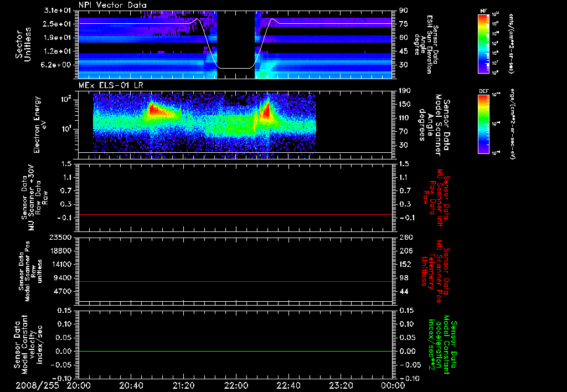Click the red 'MU Scanner Inh Raw Data' title
Viewport: 567px width, 392px height.
coord(435,198)
